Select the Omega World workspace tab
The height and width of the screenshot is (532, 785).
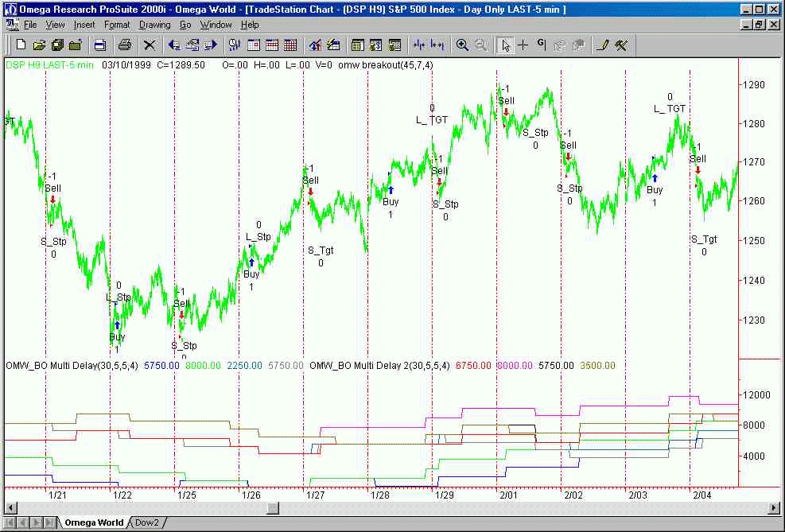point(94,522)
